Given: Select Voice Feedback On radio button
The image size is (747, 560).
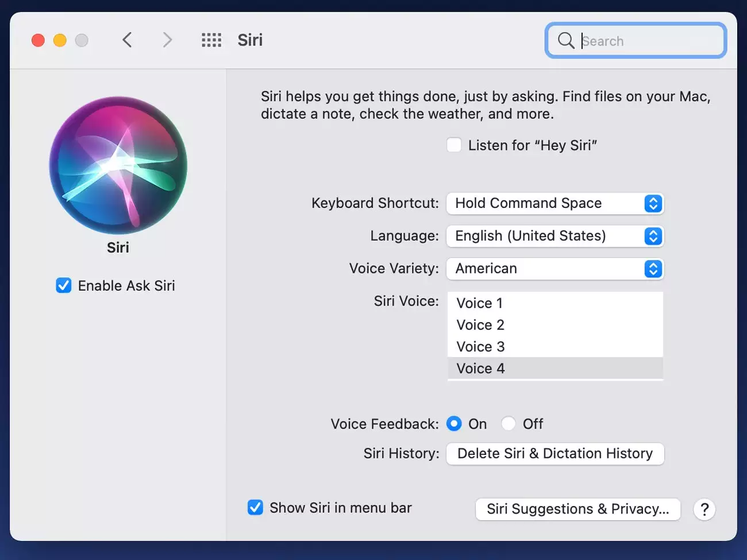Looking at the screenshot, I should point(454,424).
